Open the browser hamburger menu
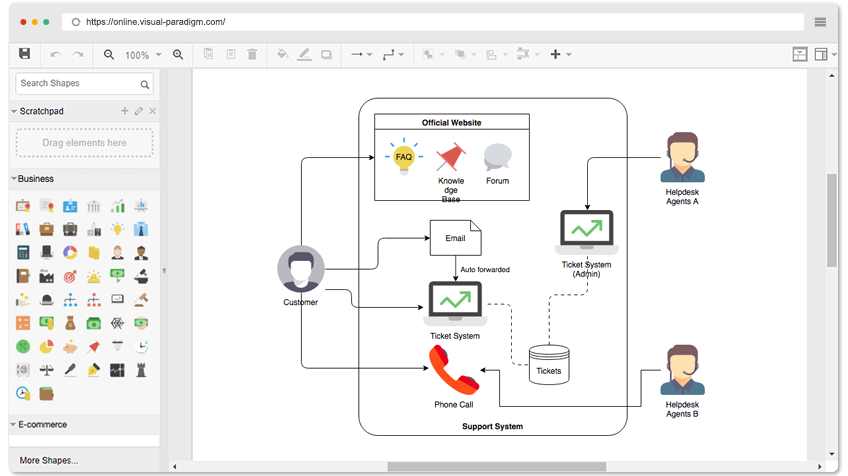Screen dimensions: 848x476 click(x=820, y=22)
